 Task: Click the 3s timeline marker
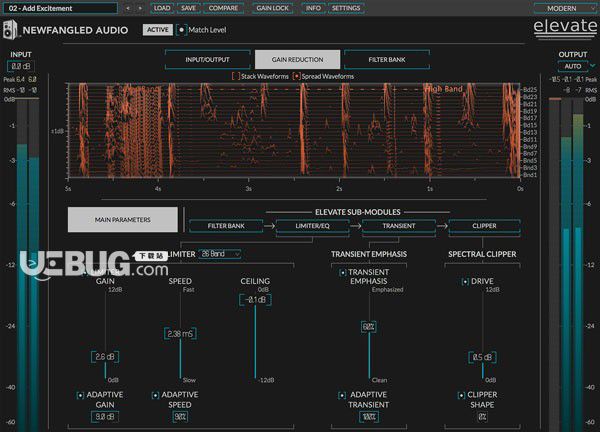(x=248, y=189)
